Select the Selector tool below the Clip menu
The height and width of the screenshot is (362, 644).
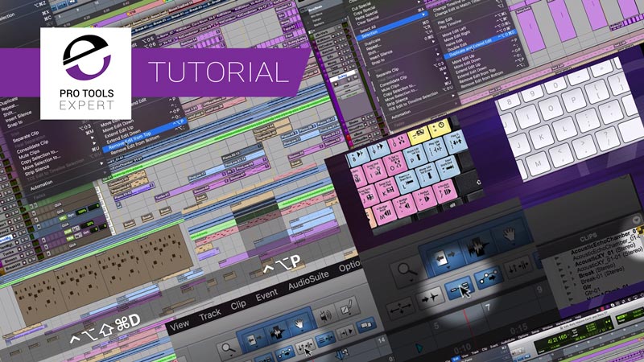click(x=277, y=333)
